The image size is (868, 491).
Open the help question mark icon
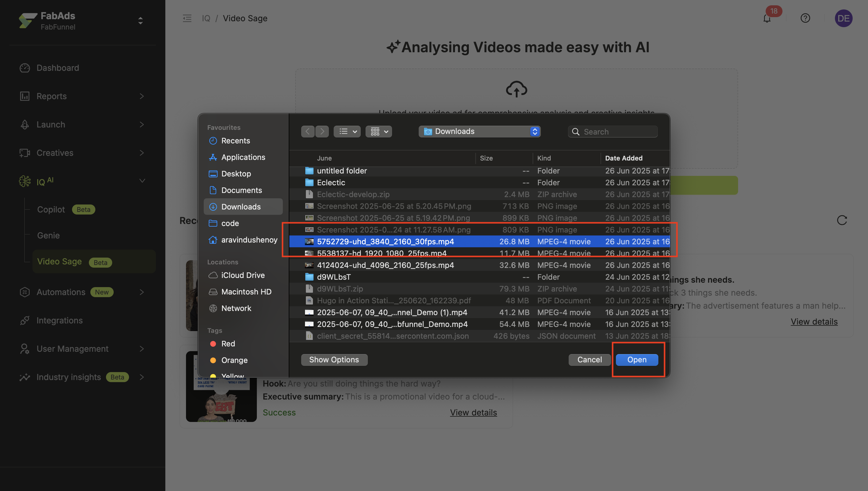(x=805, y=18)
